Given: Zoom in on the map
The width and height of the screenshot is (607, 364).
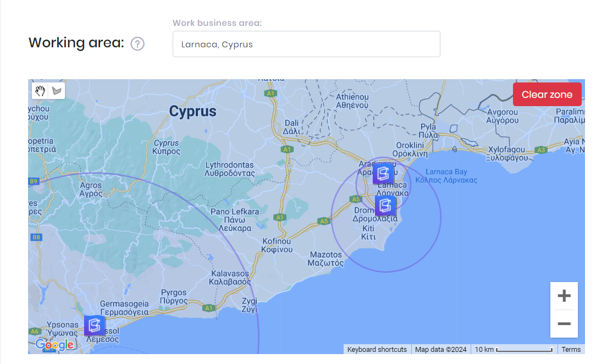Looking at the screenshot, I should 564,296.
